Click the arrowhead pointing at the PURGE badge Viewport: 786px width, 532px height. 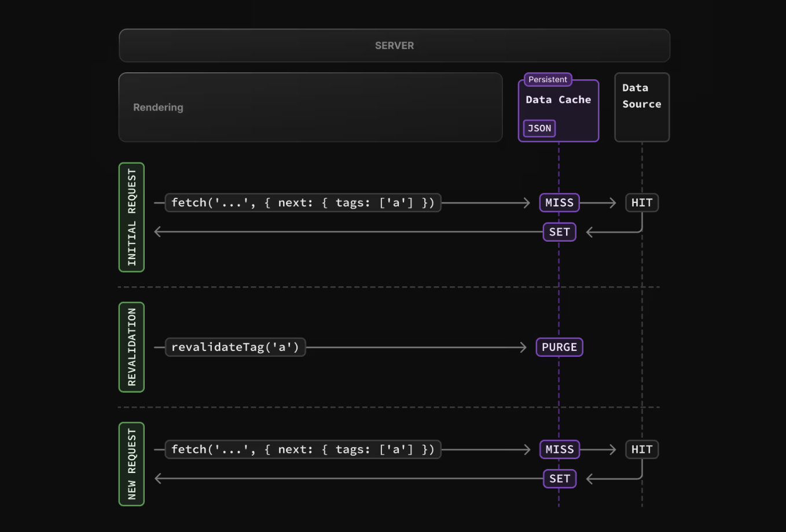tap(524, 348)
